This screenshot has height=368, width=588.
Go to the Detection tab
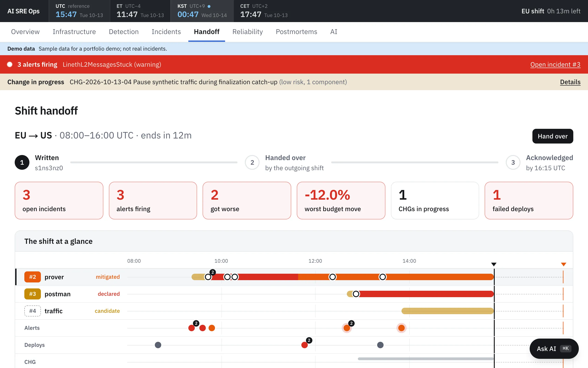[124, 32]
